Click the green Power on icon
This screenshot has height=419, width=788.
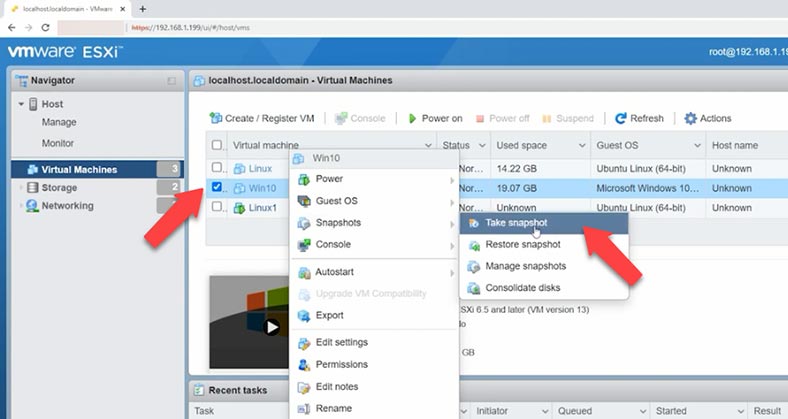(x=412, y=119)
